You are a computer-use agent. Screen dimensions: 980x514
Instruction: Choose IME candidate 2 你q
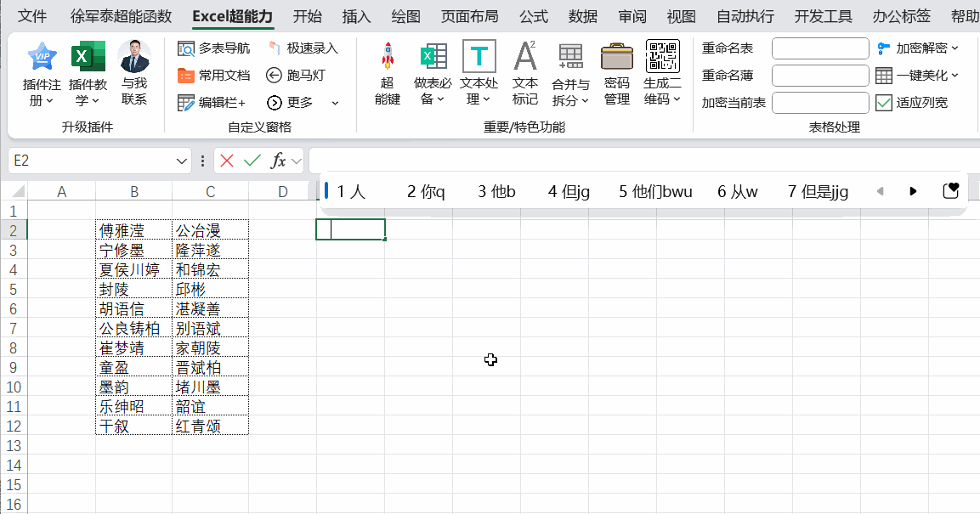point(426,191)
